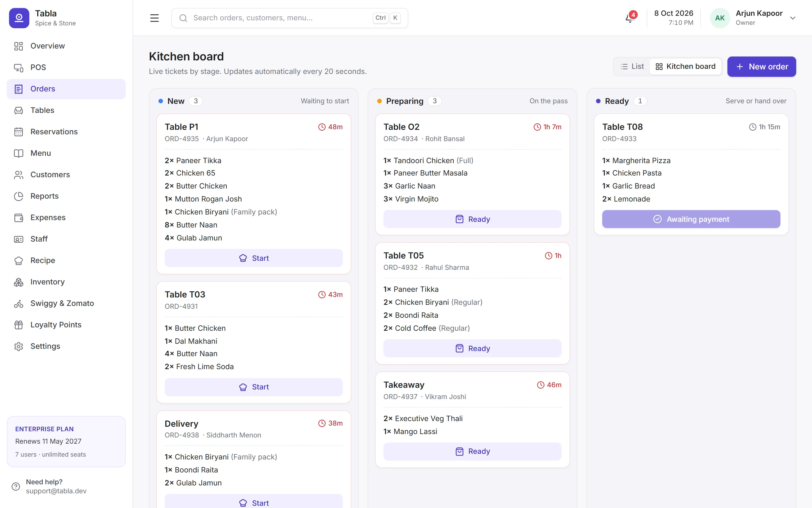The image size is (812, 508).
Task: Select the Kitchen board view
Action: point(685,67)
